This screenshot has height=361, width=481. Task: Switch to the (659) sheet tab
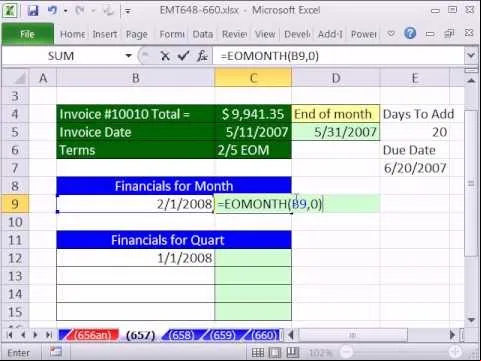pos(223,335)
